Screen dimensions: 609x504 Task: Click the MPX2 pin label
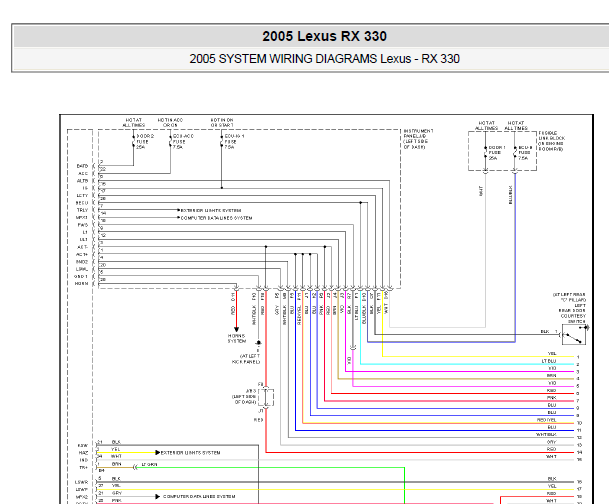coord(82,497)
